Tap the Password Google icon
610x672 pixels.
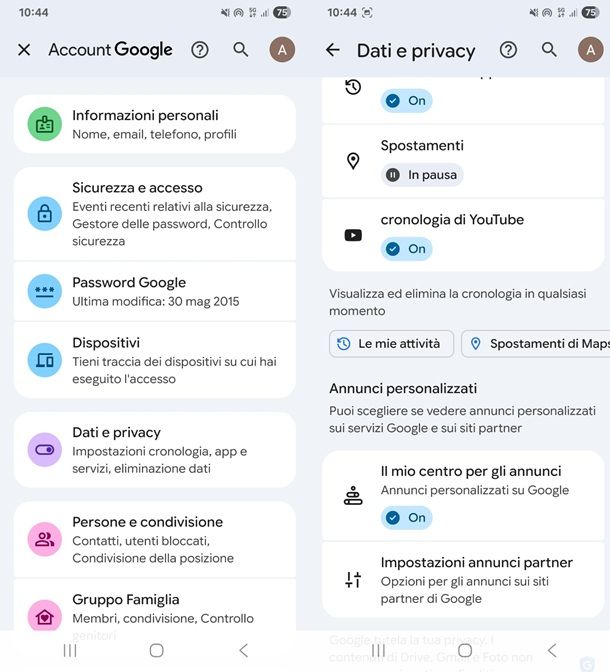[45, 291]
